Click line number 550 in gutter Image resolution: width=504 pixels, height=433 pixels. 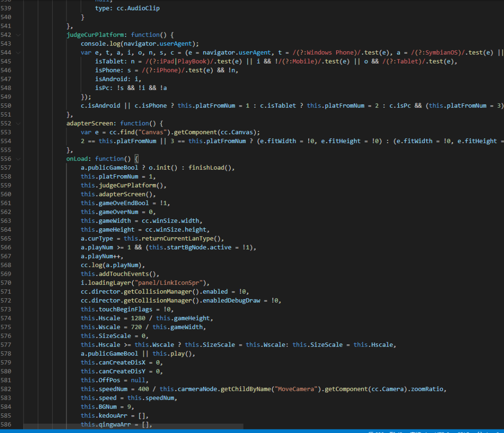(x=6, y=106)
